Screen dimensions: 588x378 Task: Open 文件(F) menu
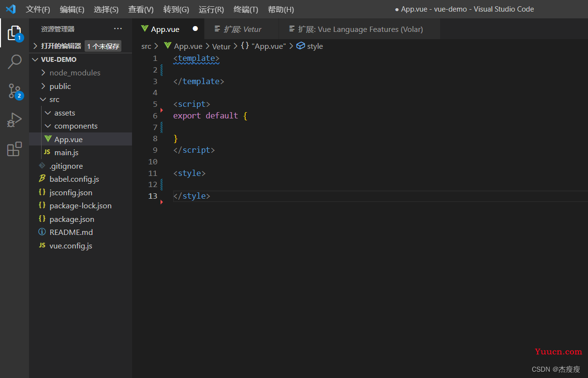click(x=38, y=9)
